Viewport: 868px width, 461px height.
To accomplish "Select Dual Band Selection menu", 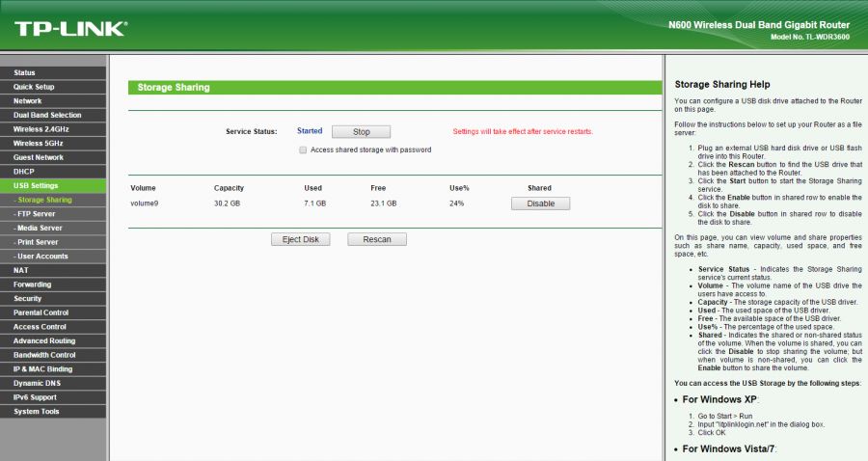I will (47, 115).
